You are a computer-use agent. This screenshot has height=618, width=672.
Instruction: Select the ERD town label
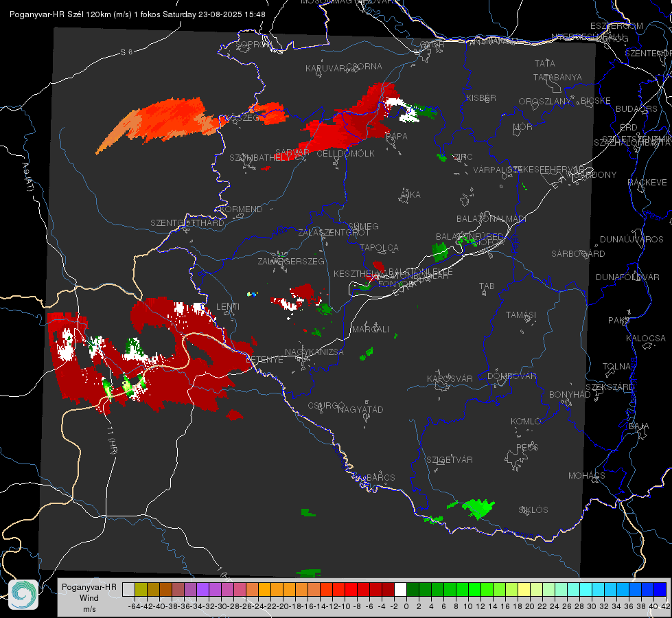tap(628, 127)
